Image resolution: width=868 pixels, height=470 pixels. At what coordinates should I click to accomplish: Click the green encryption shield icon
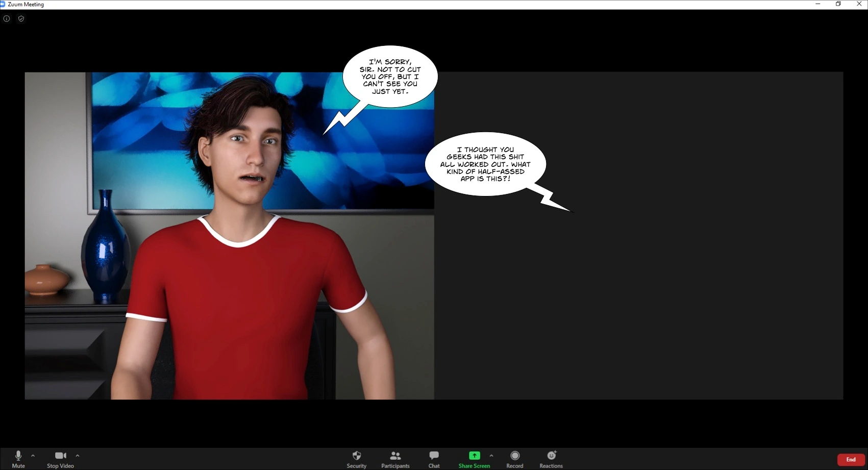pyautogui.click(x=21, y=19)
